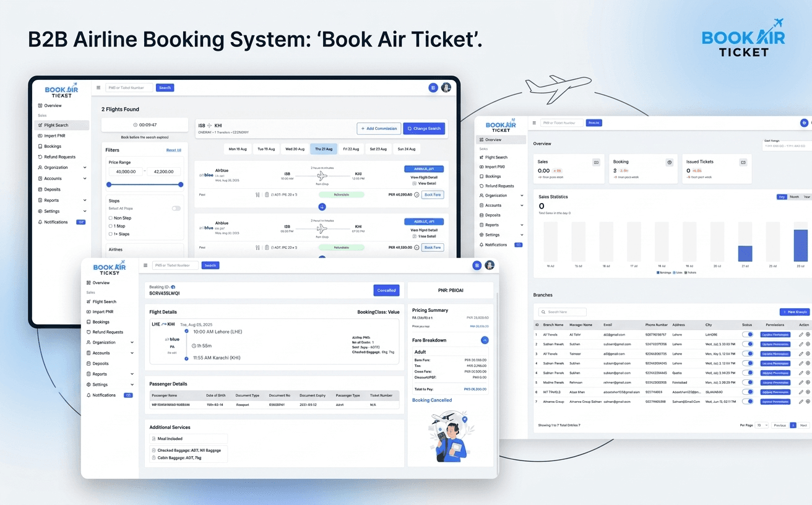The height and width of the screenshot is (505, 812).
Task: Click Bookings icon in flight search sidebar
Action: [40, 147]
